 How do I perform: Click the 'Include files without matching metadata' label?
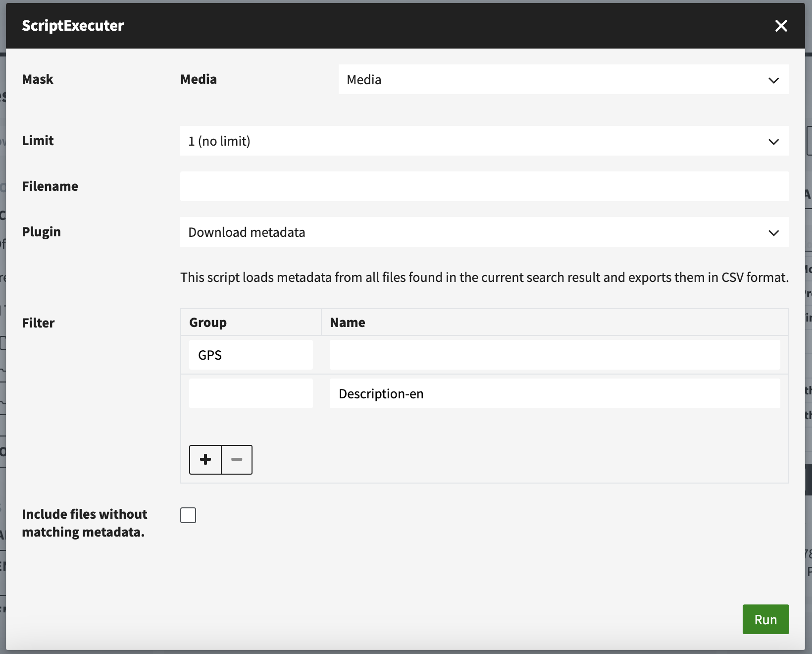tap(84, 523)
